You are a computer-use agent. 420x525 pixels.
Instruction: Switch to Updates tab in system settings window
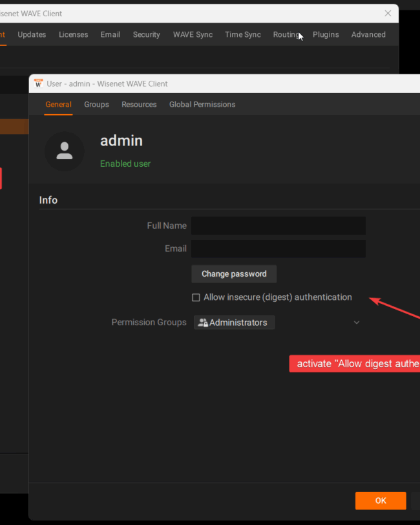(32, 34)
